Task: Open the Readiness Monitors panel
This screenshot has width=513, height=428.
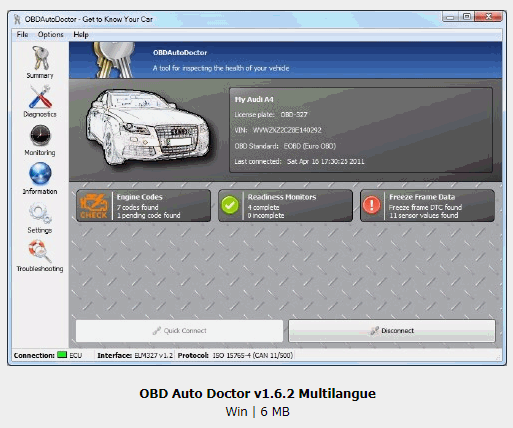Action: point(285,206)
